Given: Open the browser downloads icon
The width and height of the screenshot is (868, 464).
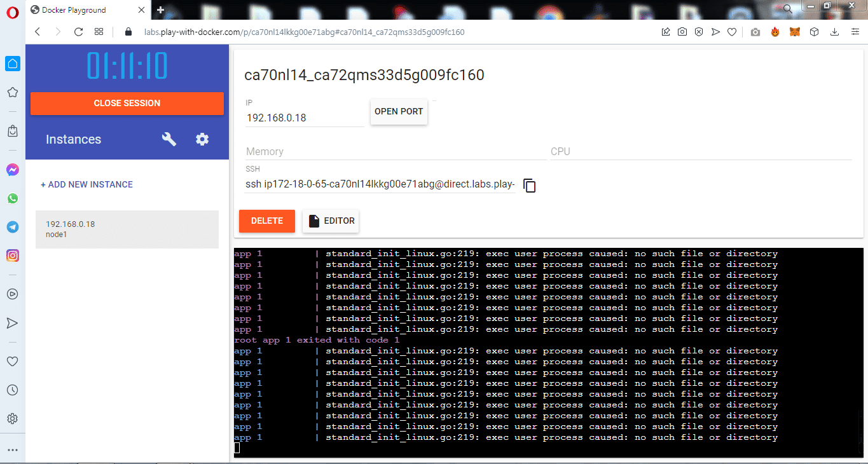Looking at the screenshot, I should coord(835,32).
